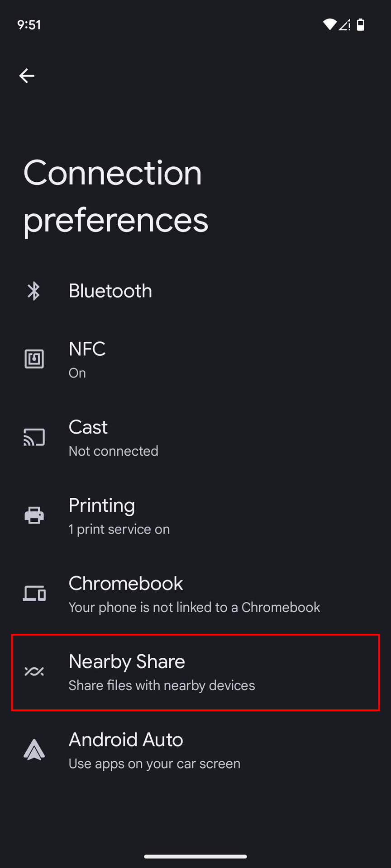Tap the Nearby Share icon
391x868 pixels.
tap(34, 672)
